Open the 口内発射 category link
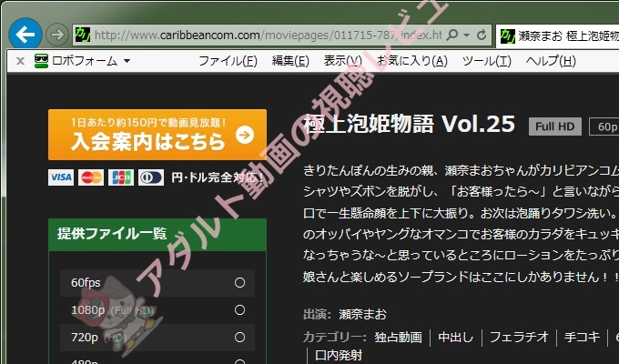The image size is (619, 364). coord(339,355)
